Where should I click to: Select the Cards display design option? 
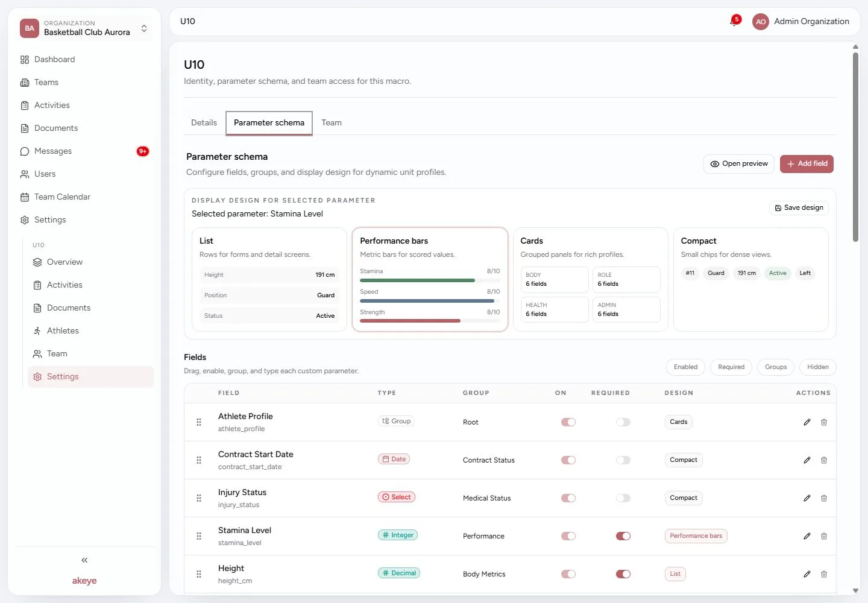tap(590, 279)
